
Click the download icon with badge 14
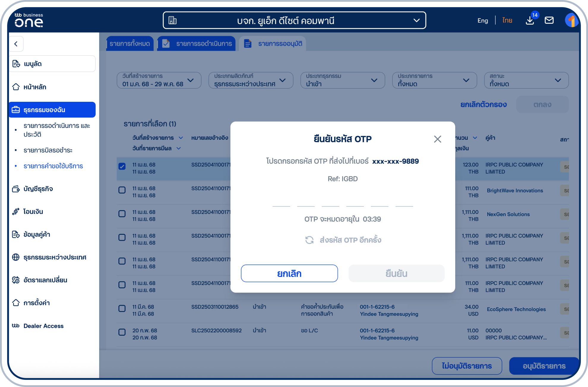(x=530, y=20)
